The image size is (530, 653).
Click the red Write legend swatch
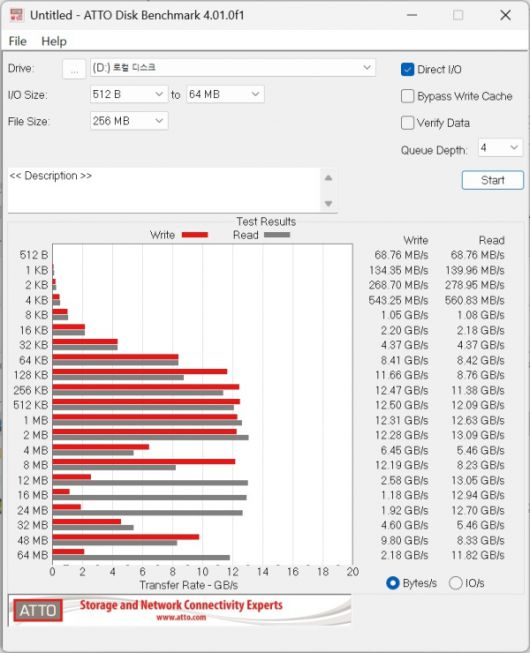(195, 235)
